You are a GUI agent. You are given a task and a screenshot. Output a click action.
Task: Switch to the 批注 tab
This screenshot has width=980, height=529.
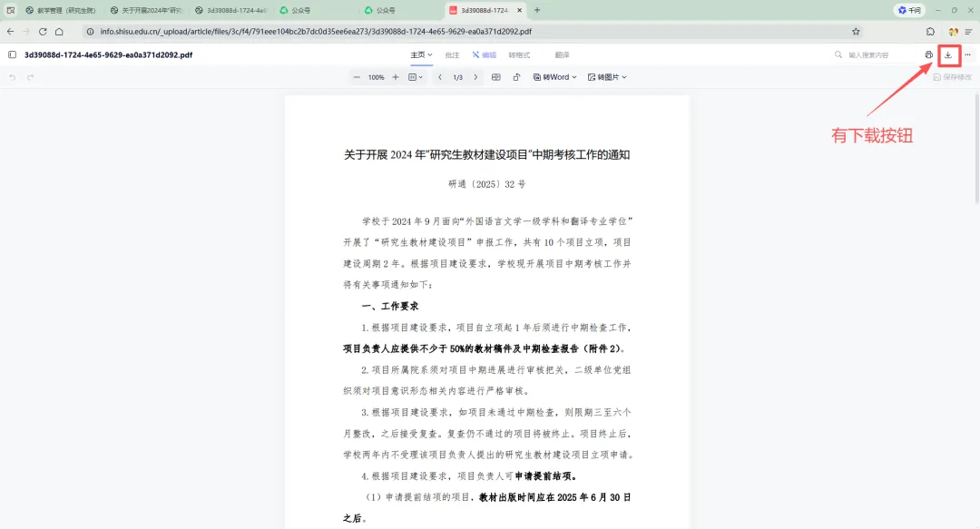452,55
